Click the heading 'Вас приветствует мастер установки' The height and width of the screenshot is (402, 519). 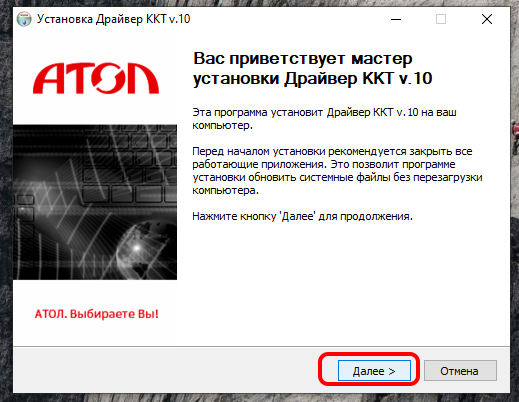tap(313, 69)
